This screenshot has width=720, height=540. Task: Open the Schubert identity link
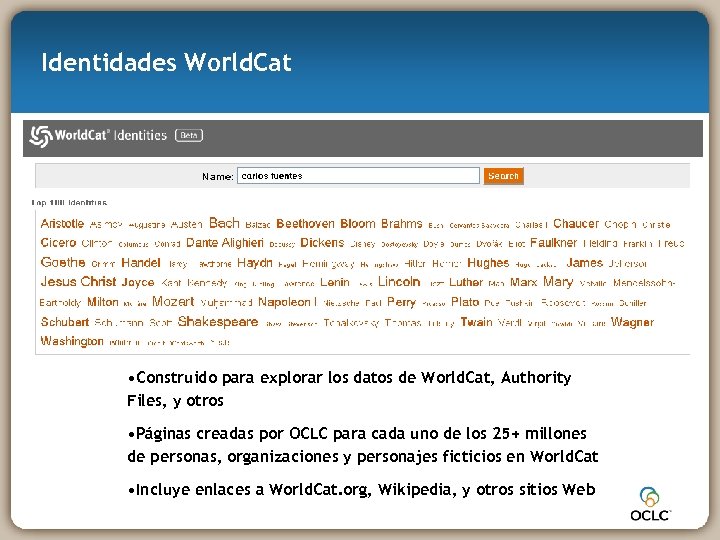(x=65, y=322)
